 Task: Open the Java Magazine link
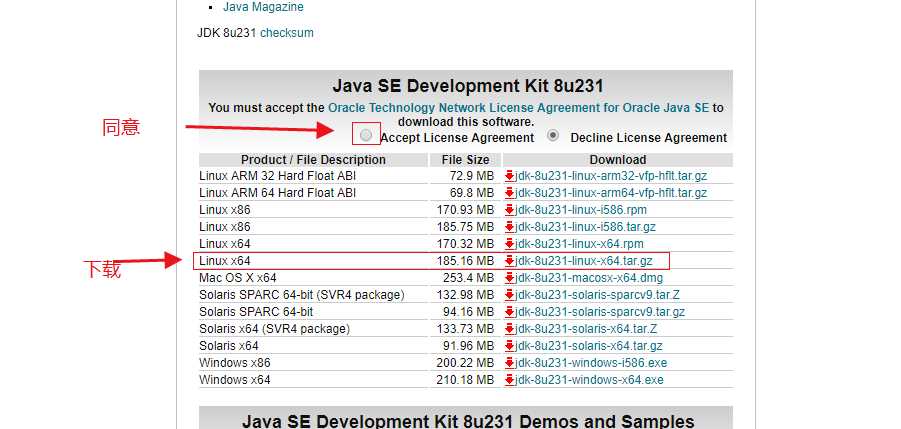pos(263,7)
